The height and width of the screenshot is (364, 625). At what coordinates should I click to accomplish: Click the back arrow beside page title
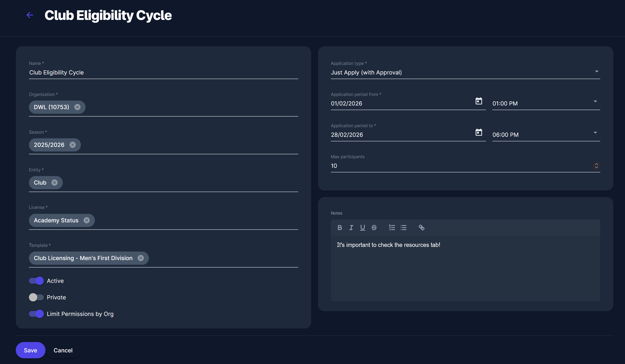coord(30,15)
